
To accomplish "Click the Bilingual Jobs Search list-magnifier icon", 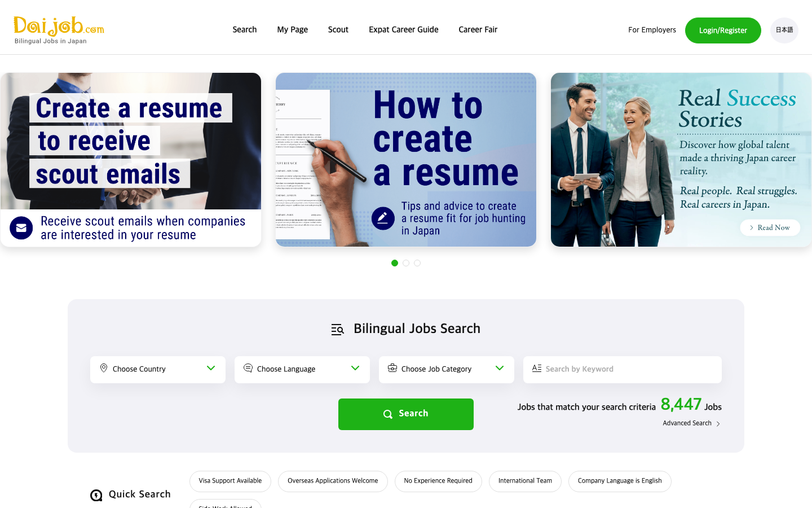I will (x=337, y=330).
